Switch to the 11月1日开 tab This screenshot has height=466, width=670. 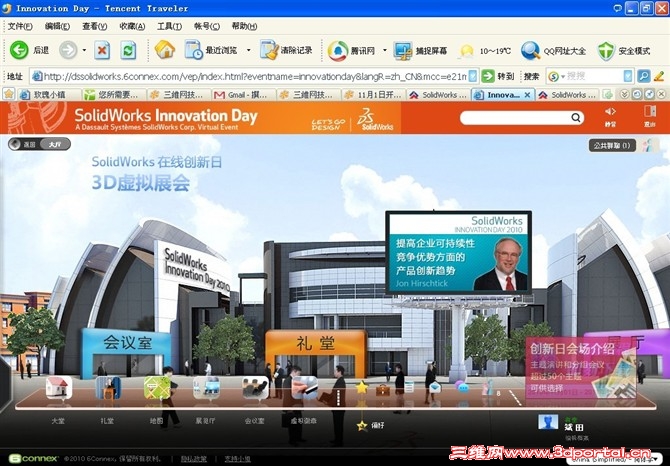click(373, 95)
